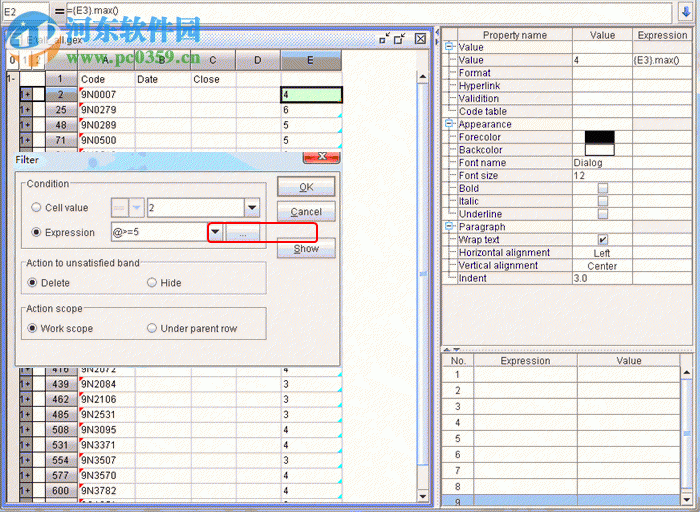Open the expression '@>=5' dropdown arrow
This screenshot has height=512, width=700.
(x=215, y=233)
